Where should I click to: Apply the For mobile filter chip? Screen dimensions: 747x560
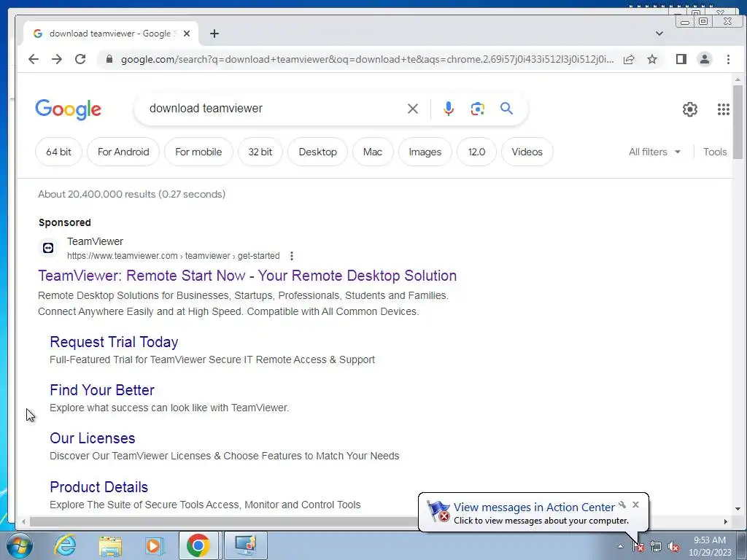click(x=198, y=152)
